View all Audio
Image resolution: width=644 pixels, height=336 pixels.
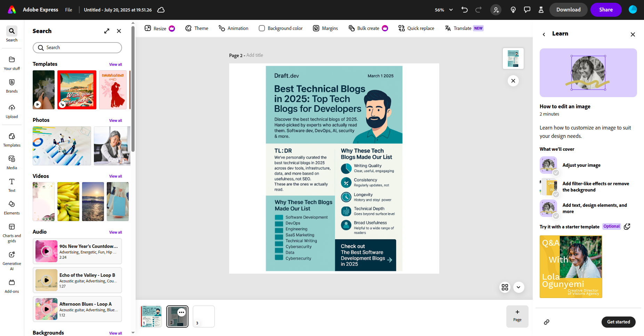pyautogui.click(x=115, y=232)
